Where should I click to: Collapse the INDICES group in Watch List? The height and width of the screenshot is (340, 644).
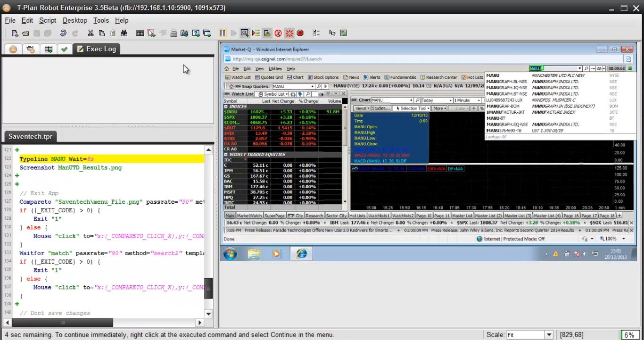click(226, 107)
